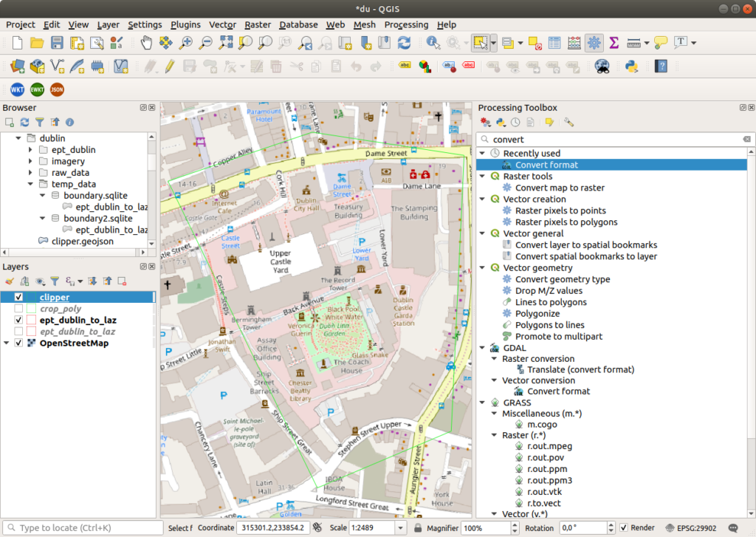This screenshot has width=756, height=537.
Task: Filter the Browser panel
Action: coord(40,123)
